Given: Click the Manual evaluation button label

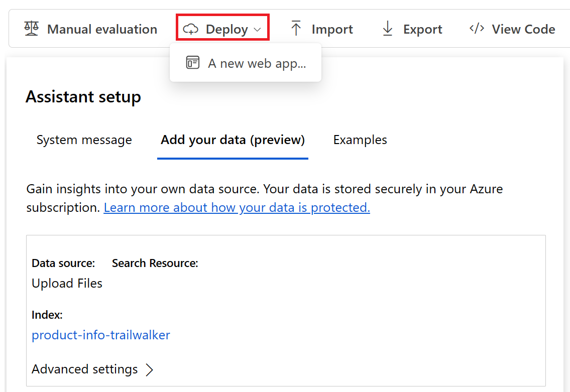Looking at the screenshot, I should pos(102,29).
